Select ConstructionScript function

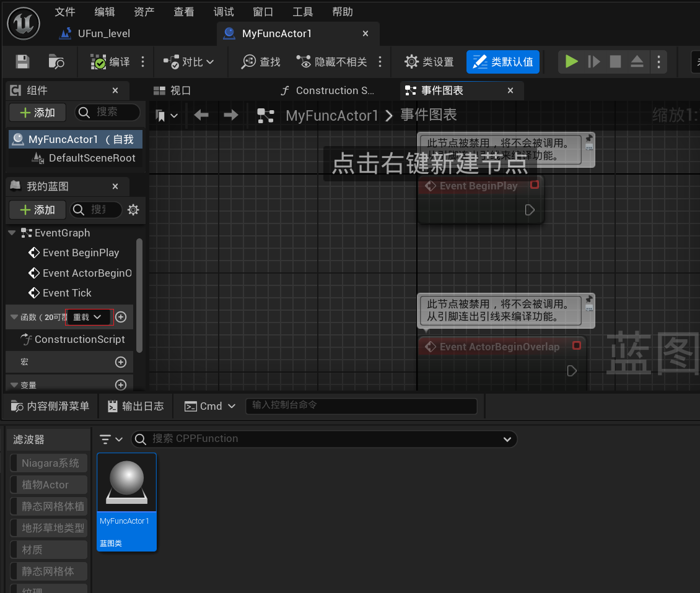72,339
